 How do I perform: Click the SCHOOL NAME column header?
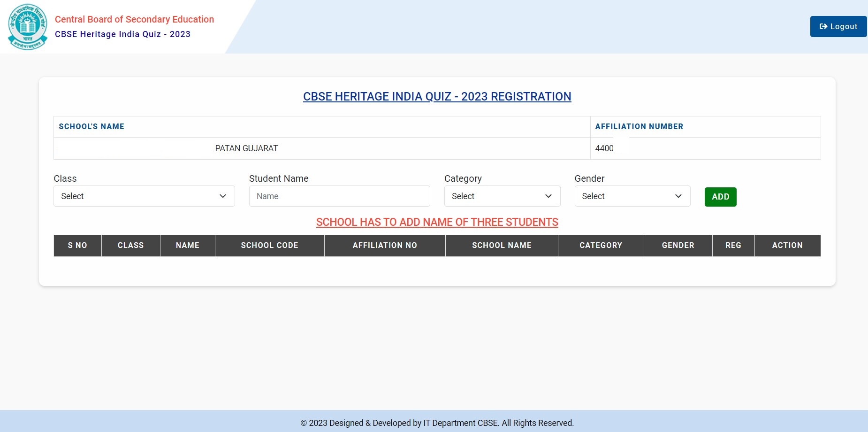(x=502, y=245)
